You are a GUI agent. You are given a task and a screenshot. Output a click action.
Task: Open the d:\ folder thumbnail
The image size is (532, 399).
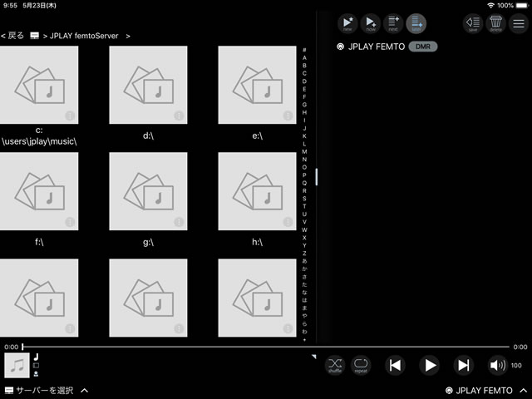point(148,85)
